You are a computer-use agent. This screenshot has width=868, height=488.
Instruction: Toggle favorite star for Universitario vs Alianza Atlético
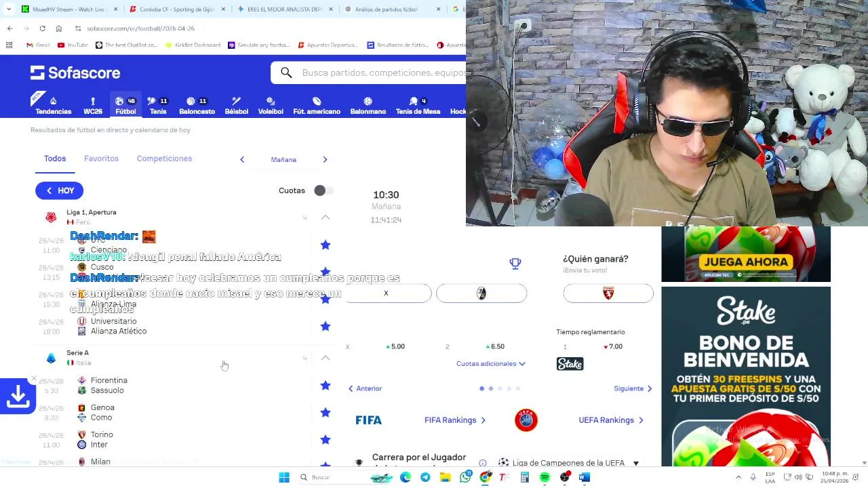click(325, 326)
